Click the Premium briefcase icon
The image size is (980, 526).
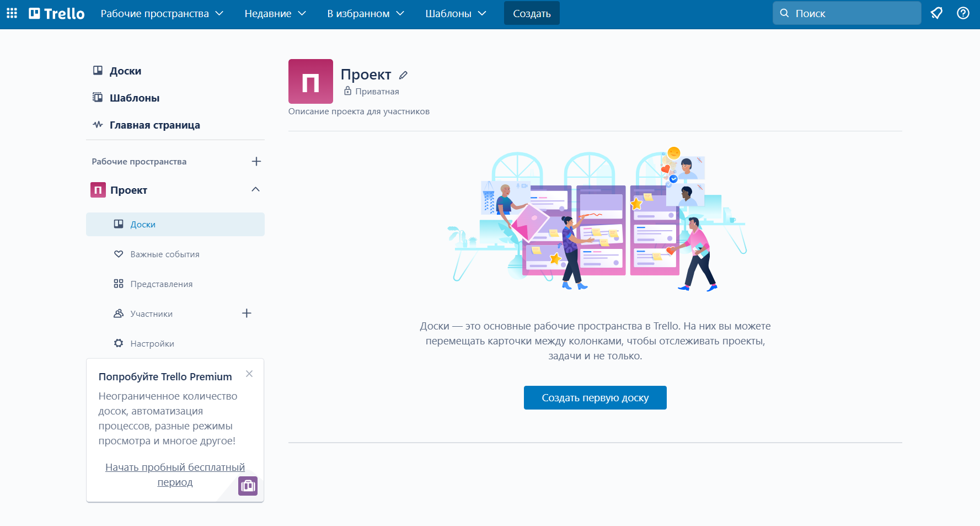point(248,486)
